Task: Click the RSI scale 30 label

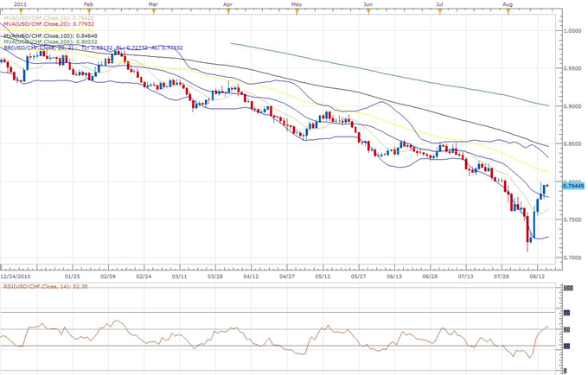Action: pyautogui.click(x=567, y=346)
